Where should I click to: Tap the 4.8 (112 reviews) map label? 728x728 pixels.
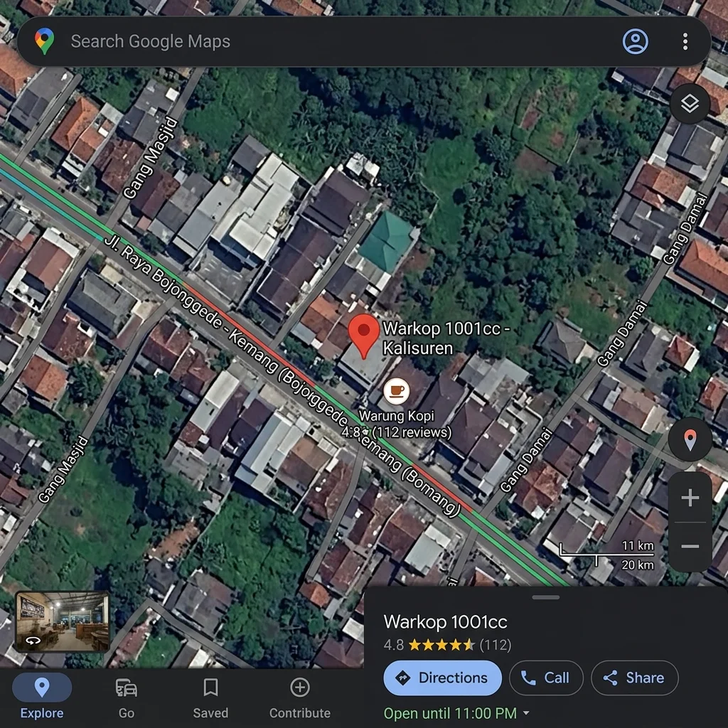pos(397,432)
